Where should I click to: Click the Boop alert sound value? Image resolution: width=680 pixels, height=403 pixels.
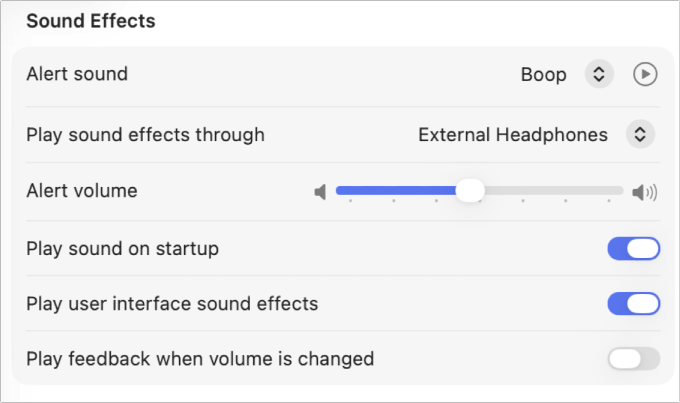pyautogui.click(x=543, y=74)
